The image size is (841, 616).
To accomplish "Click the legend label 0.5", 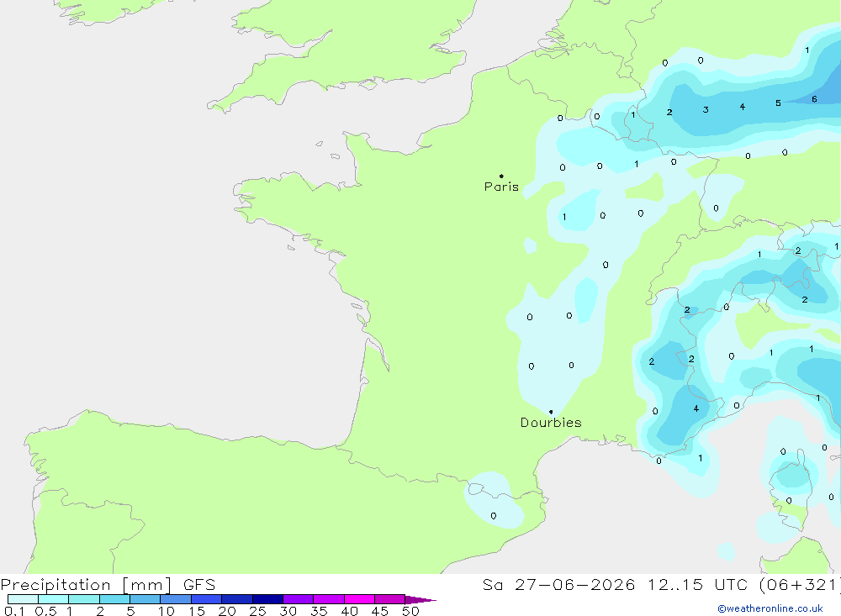I will pyautogui.click(x=45, y=611).
